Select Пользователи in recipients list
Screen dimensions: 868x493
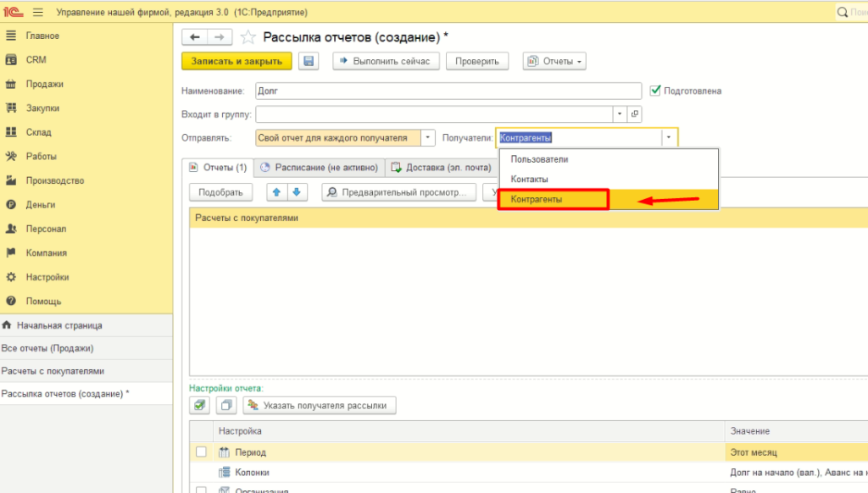pos(609,159)
